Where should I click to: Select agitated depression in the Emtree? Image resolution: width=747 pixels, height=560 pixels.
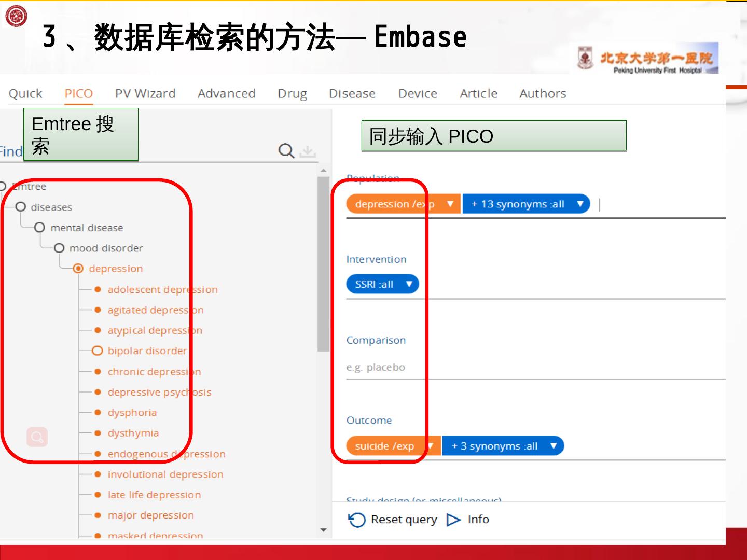click(156, 310)
